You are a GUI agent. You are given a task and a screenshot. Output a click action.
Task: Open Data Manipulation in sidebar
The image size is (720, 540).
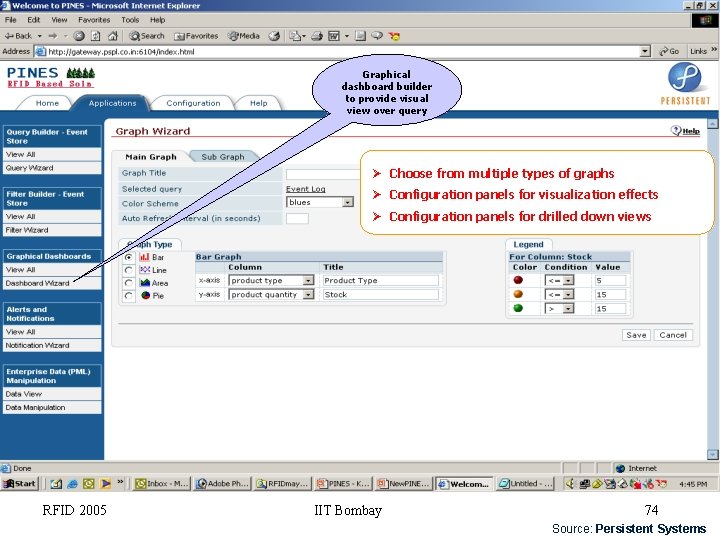point(52,407)
